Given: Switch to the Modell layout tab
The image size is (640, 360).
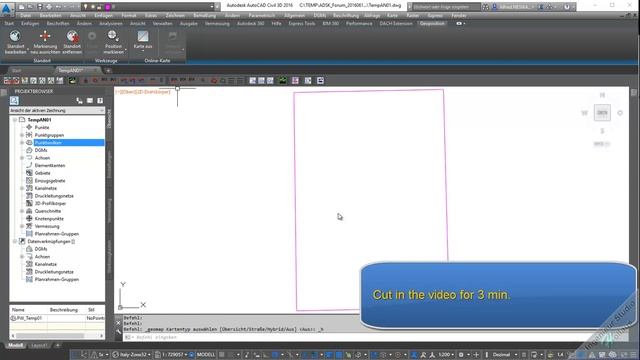Looking at the screenshot, I should pos(16,345).
